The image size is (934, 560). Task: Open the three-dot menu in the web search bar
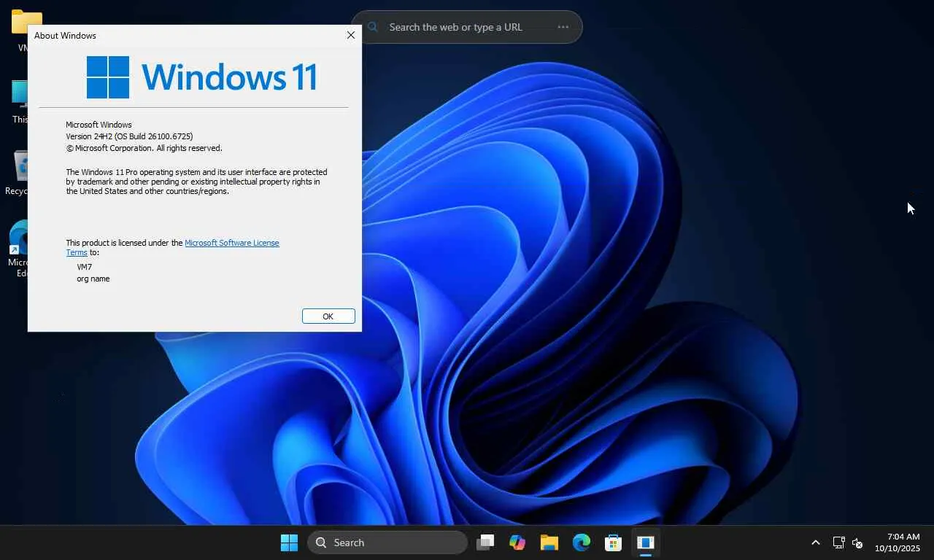coord(563,27)
